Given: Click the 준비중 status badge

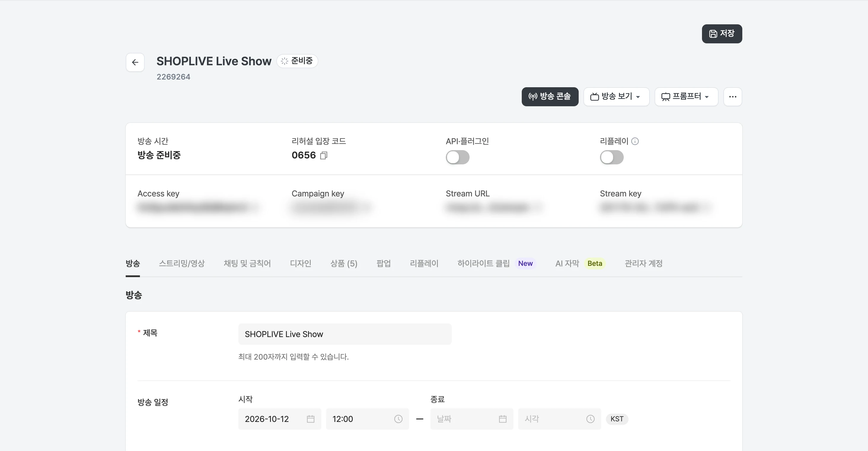Looking at the screenshot, I should [x=297, y=61].
